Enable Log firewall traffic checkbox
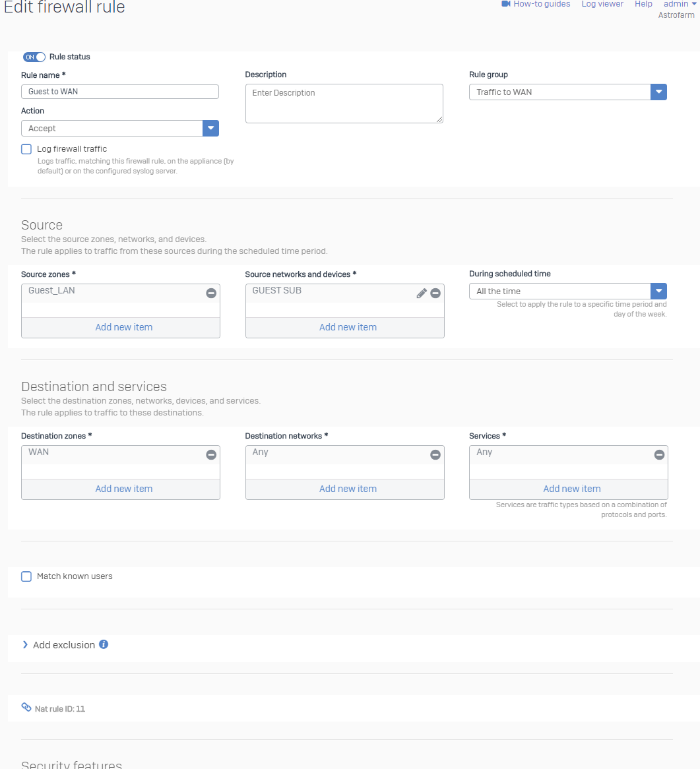The image size is (700, 769). pyautogui.click(x=26, y=149)
